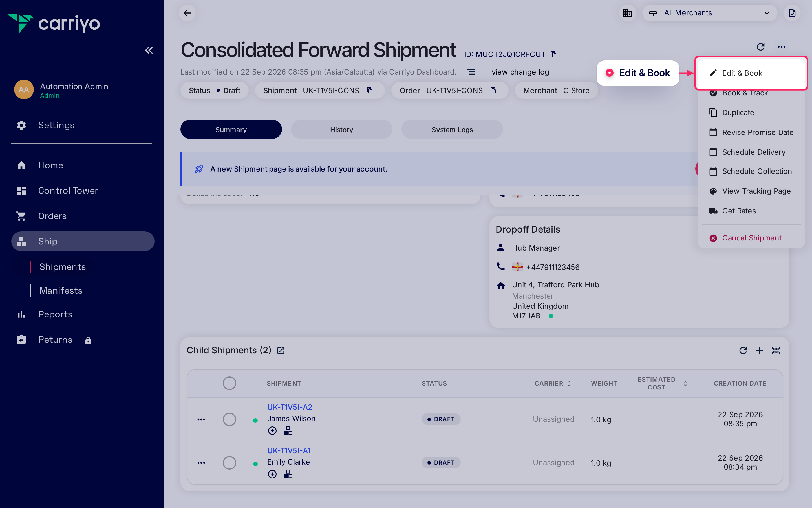
Task: Select the UK-T1V5I-A2 row checkbox
Action: click(230, 419)
